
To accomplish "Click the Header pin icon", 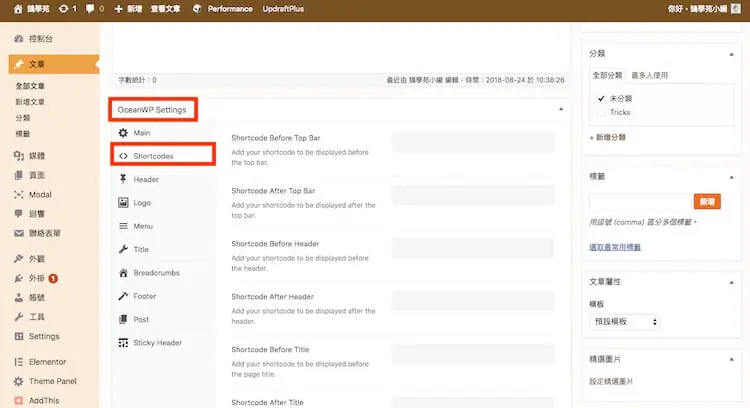I will 123,179.
